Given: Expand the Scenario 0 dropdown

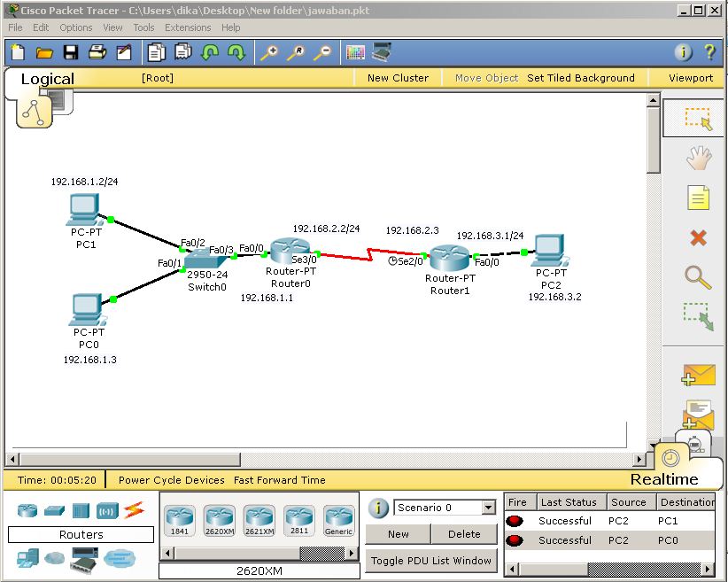Looking at the screenshot, I should coord(488,508).
